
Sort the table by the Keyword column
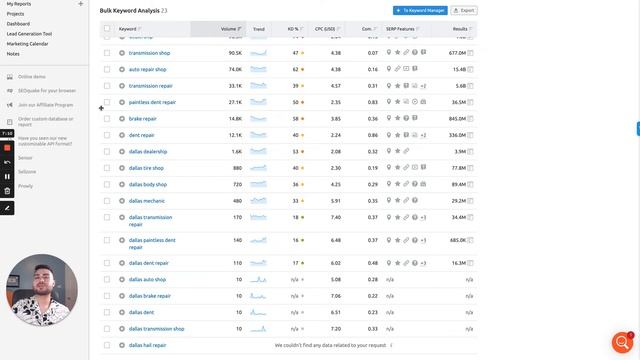point(130,29)
